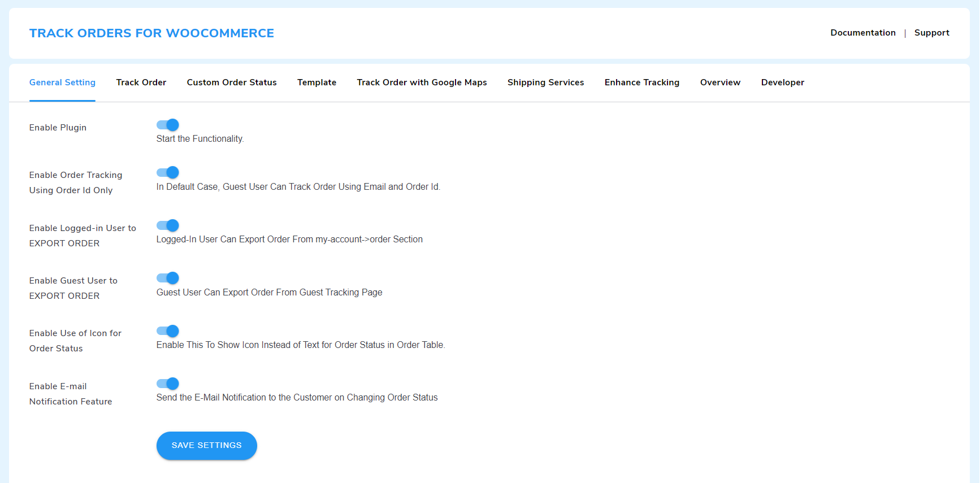The image size is (980, 483).
Task: Click 'Enable Order Tracking Using Order Id Only' label
Action: point(76,182)
